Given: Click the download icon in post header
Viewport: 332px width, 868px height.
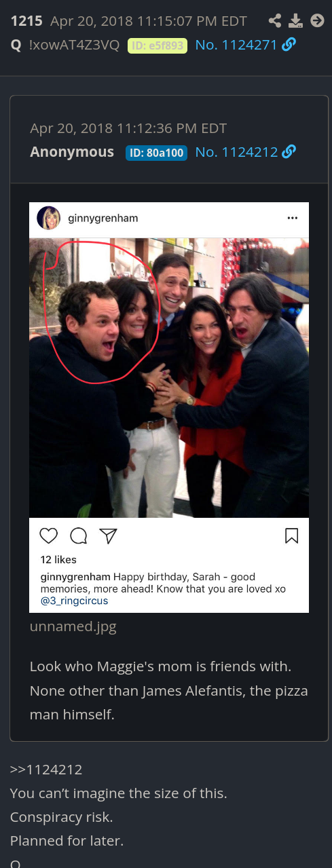Looking at the screenshot, I should pos(296,20).
